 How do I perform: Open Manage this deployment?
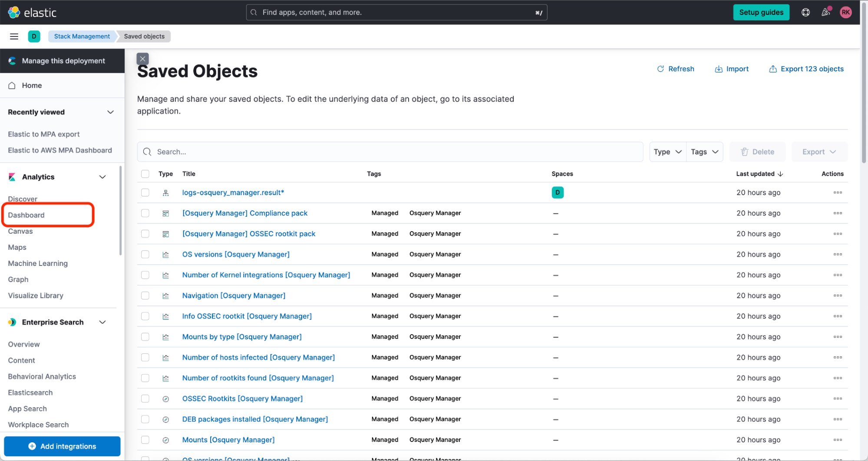62,61
